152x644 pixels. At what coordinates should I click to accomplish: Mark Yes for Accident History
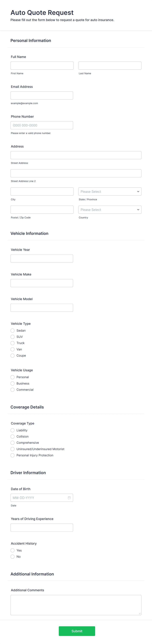click(x=13, y=550)
